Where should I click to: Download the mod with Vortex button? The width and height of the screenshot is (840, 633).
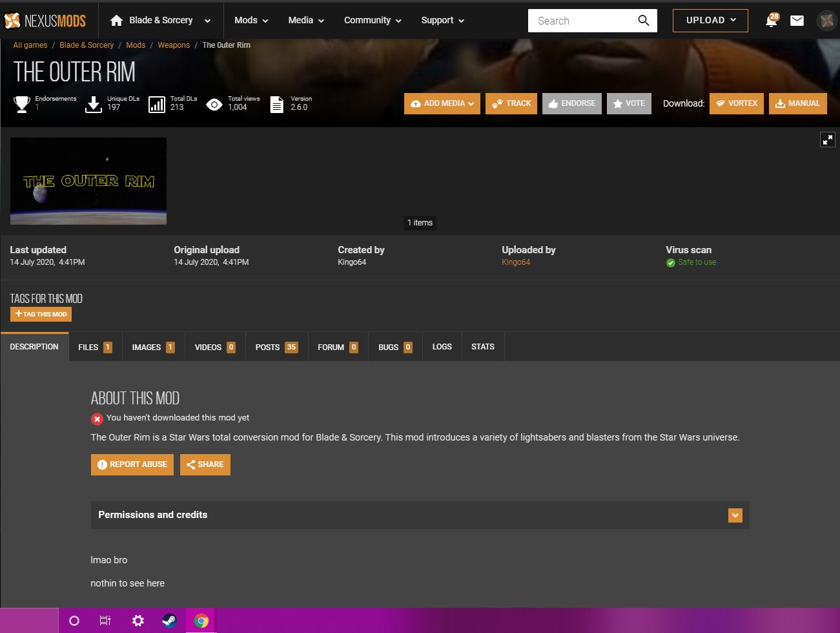click(x=736, y=103)
